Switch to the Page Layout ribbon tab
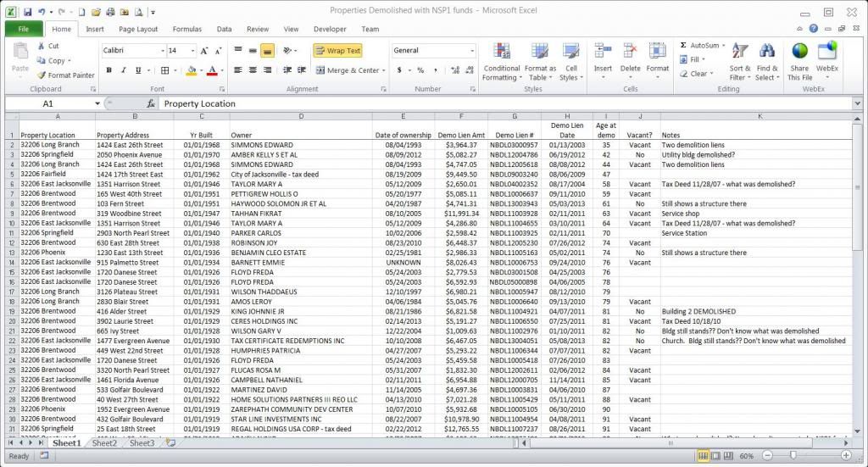 pyautogui.click(x=138, y=29)
